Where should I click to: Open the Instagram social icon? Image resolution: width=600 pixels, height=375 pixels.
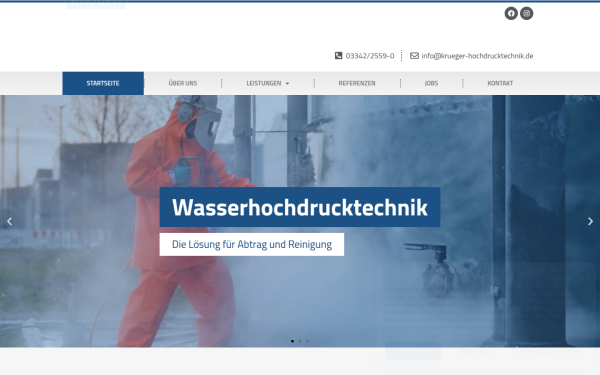tap(527, 13)
